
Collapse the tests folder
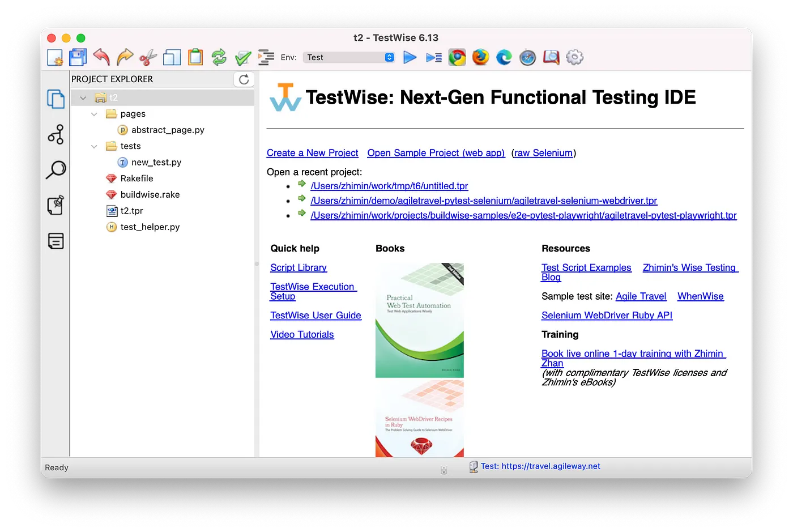coord(94,147)
